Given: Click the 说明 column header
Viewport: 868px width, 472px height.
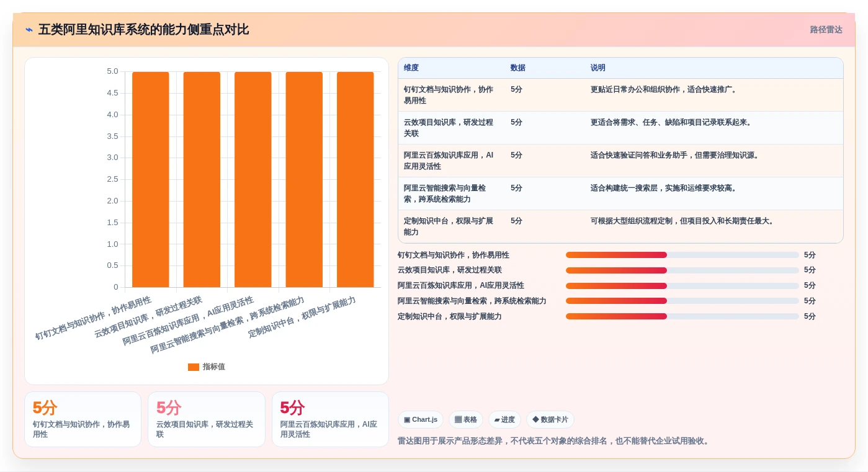Looking at the screenshot, I should [598, 68].
